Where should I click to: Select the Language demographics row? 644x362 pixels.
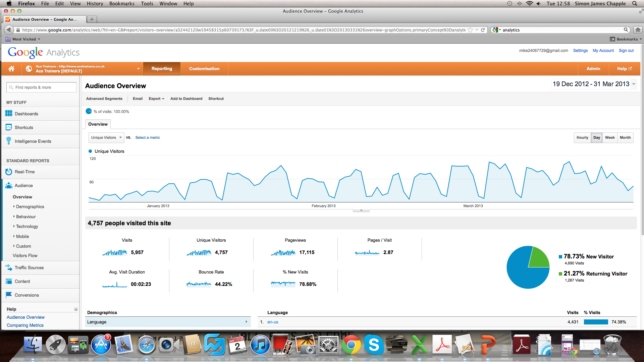point(168,322)
